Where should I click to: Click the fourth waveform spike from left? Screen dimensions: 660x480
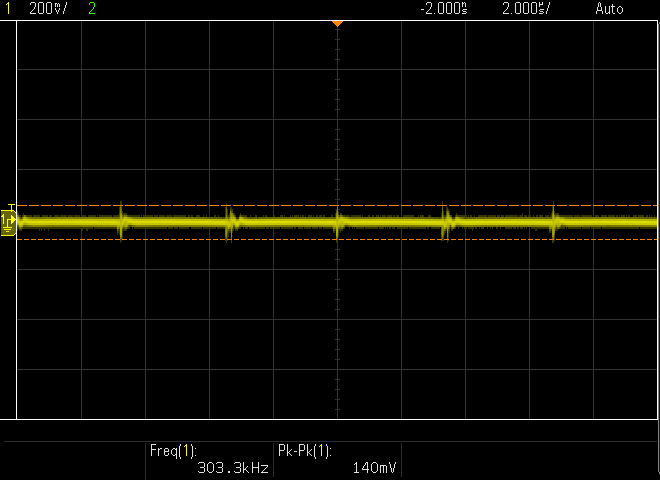point(446,222)
